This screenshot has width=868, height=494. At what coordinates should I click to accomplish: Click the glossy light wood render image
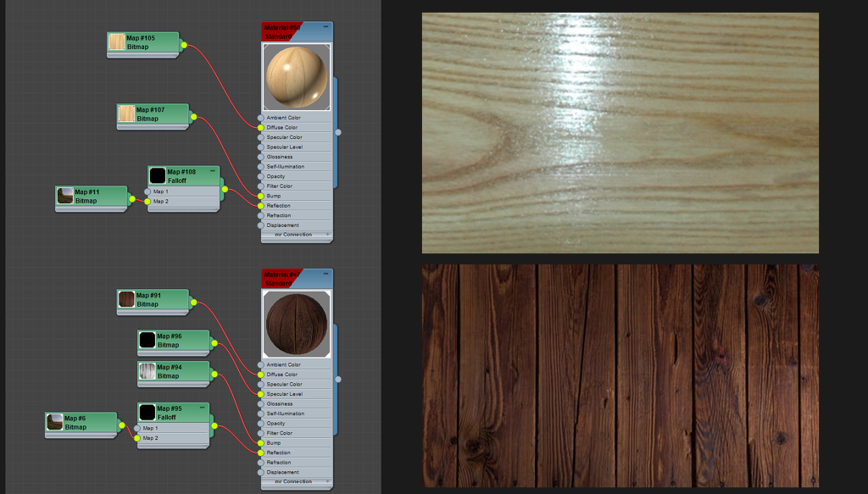coord(620,133)
